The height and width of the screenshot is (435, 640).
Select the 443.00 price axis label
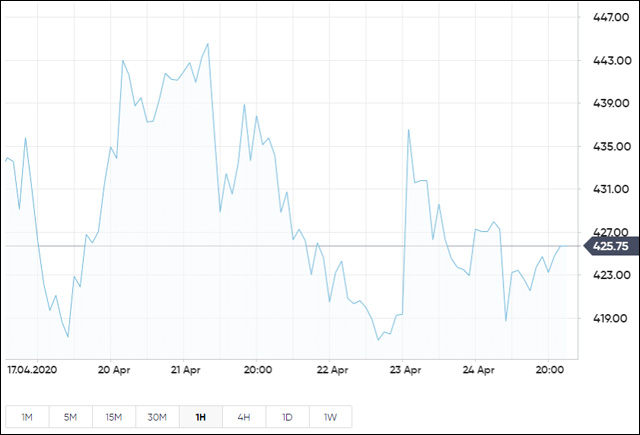[610, 60]
